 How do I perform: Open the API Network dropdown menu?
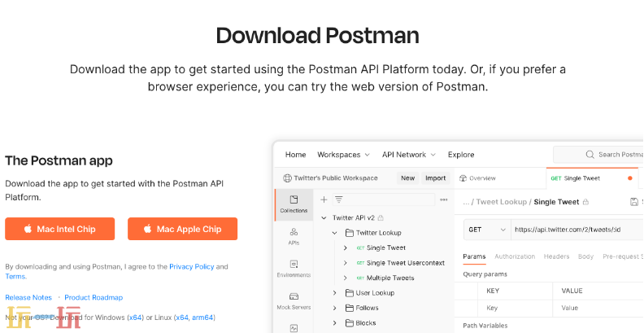(x=409, y=155)
